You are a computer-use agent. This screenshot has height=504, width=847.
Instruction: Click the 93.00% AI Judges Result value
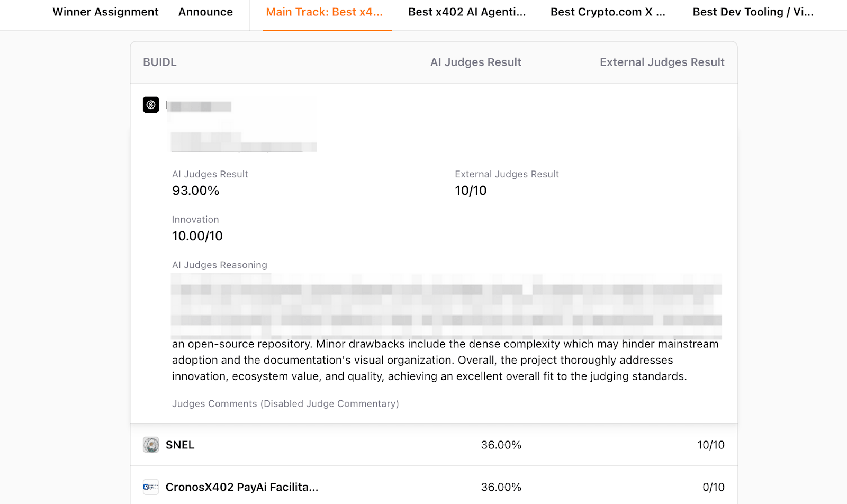(195, 191)
